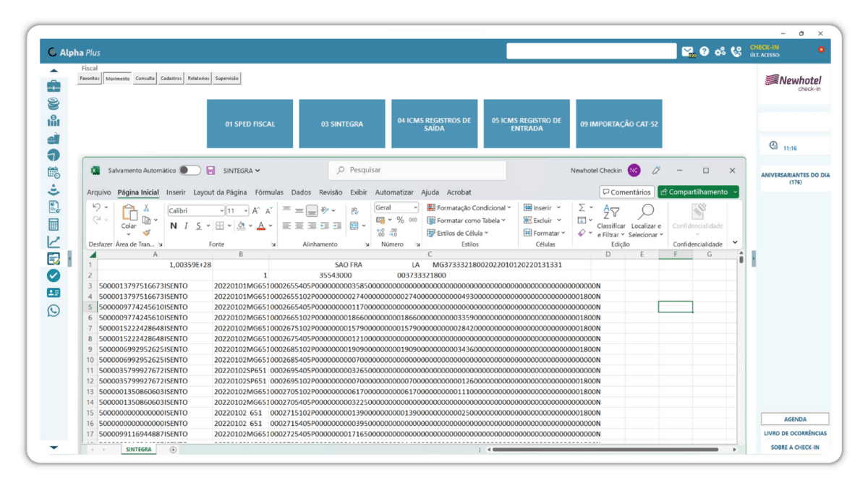Toggle Salvamento Automático switch

pyautogui.click(x=190, y=171)
